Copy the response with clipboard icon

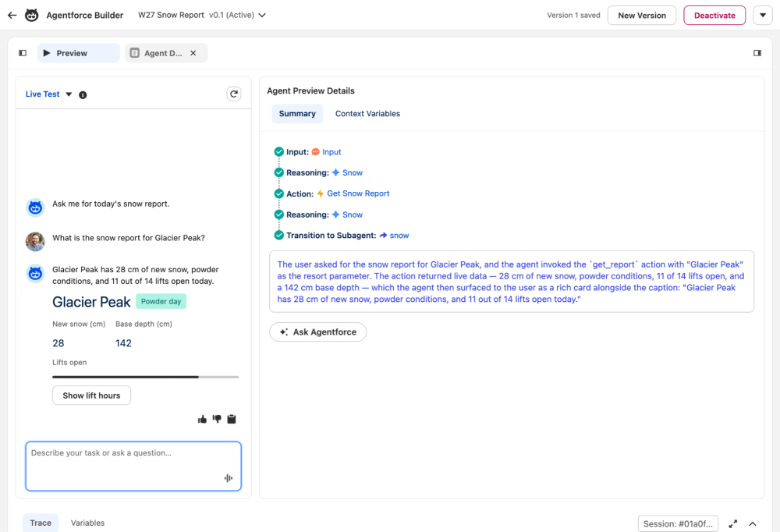coord(232,419)
